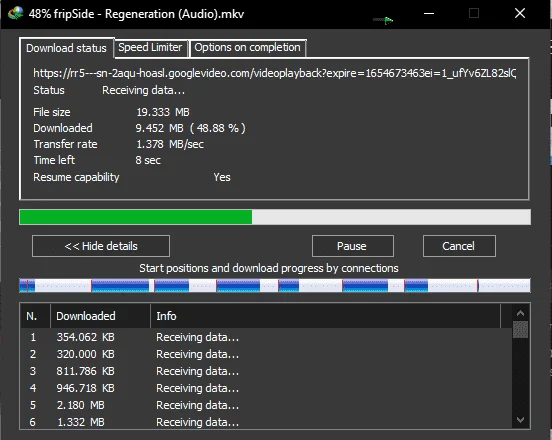Click the Hide details button
This screenshot has height=440, width=552.
[x=101, y=246]
